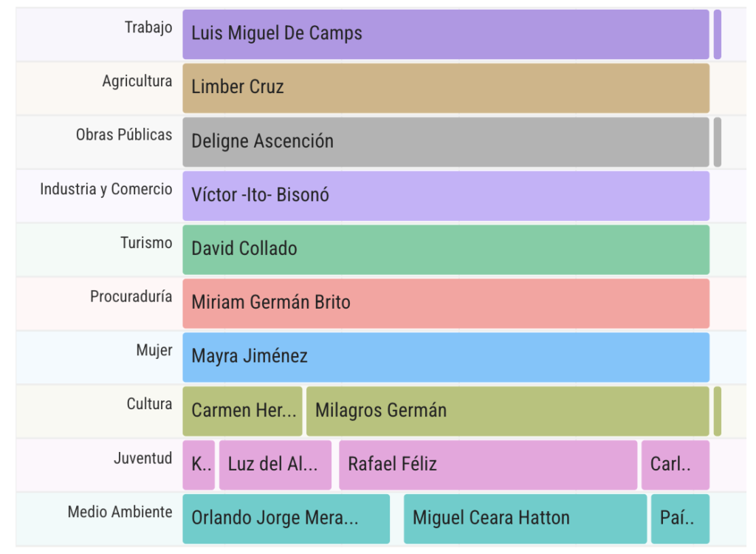756x554 pixels.
Task: Select the Luz del Al... segment
Action: point(275,465)
